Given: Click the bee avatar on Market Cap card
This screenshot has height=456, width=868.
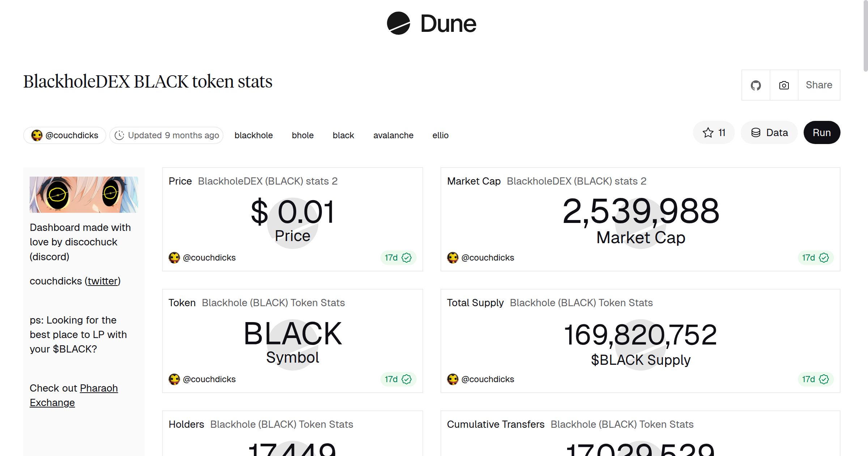Looking at the screenshot, I should coord(453,258).
